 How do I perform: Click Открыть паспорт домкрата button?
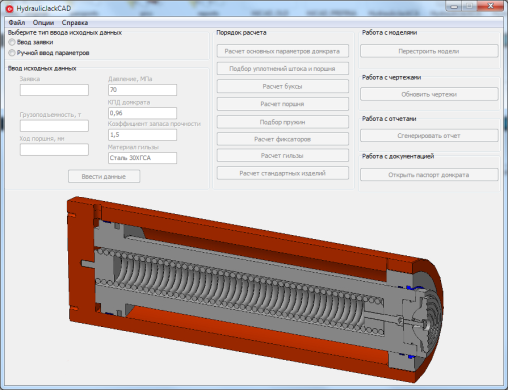(x=429, y=175)
